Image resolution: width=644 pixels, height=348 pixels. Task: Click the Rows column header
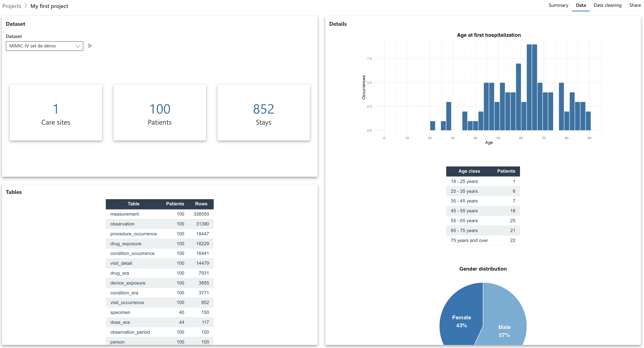click(x=201, y=204)
